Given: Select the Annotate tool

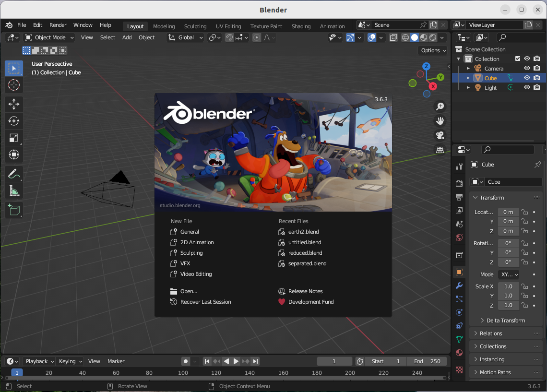Looking at the screenshot, I should (14, 174).
